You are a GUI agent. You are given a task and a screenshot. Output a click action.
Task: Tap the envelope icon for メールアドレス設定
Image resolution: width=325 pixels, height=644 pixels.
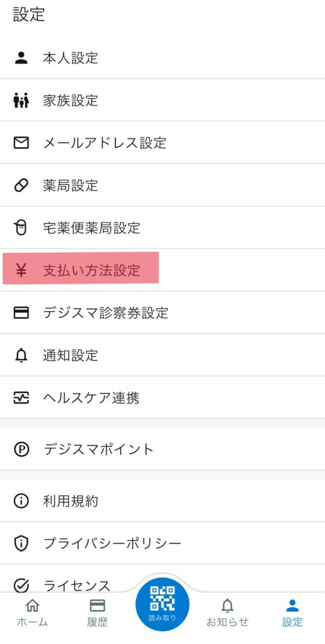(21, 143)
